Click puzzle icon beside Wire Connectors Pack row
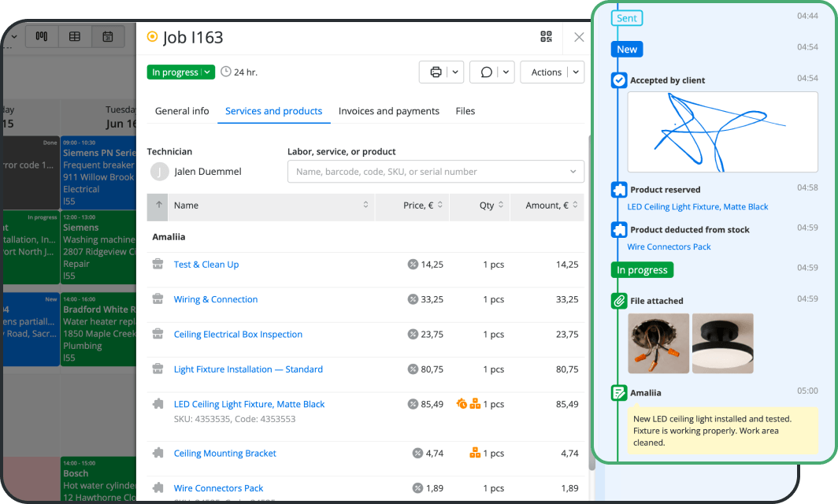Viewport: 838px width, 504px height. coord(158,488)
